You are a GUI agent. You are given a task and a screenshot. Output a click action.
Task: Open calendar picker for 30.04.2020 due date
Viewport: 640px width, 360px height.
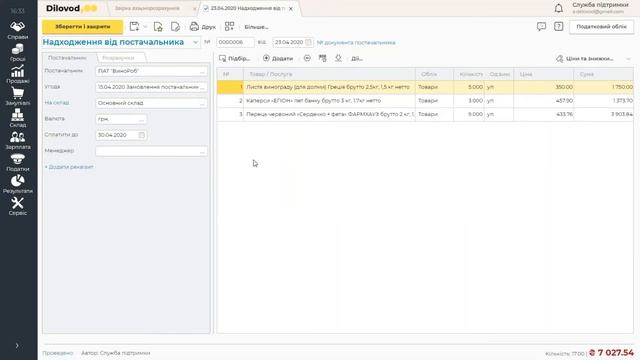point(141,135)
